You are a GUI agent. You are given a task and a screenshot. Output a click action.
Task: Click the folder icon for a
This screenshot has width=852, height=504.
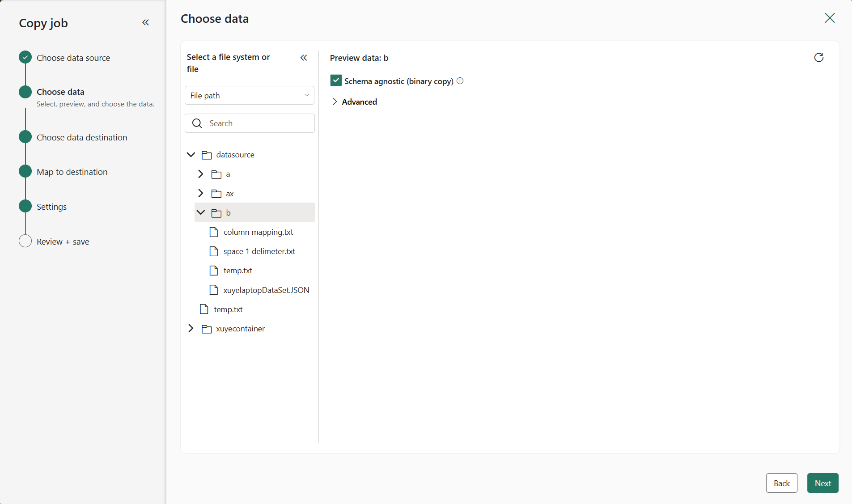216,174
